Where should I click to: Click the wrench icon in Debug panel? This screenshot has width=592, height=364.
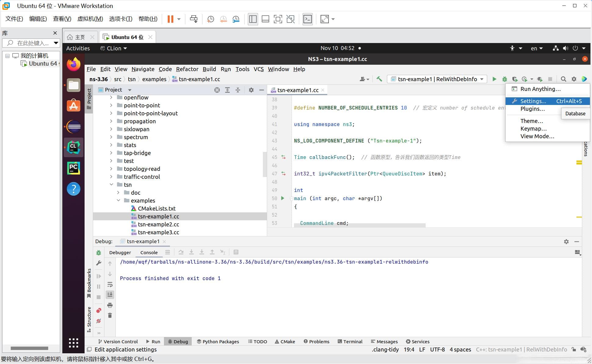pos(99,263)
